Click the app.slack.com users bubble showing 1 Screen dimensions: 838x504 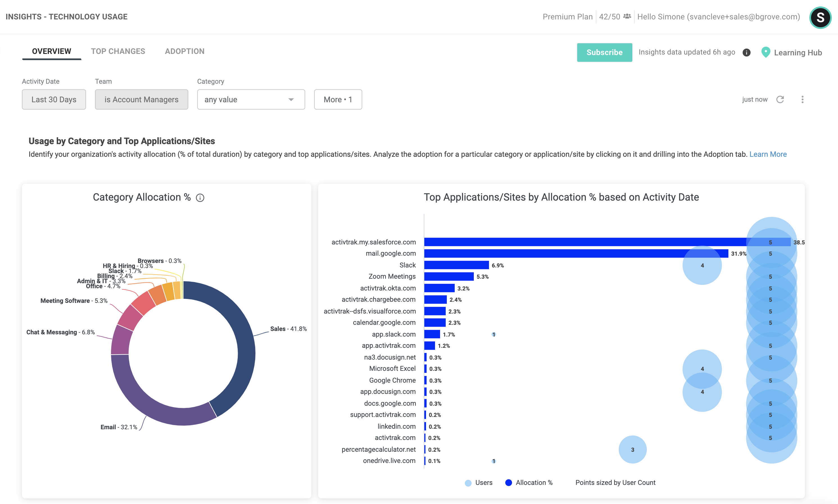click(x=493, y=335)
